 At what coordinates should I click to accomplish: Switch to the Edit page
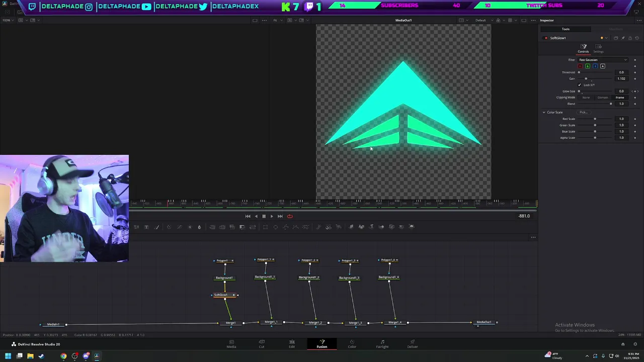click(x=292, y=344)
